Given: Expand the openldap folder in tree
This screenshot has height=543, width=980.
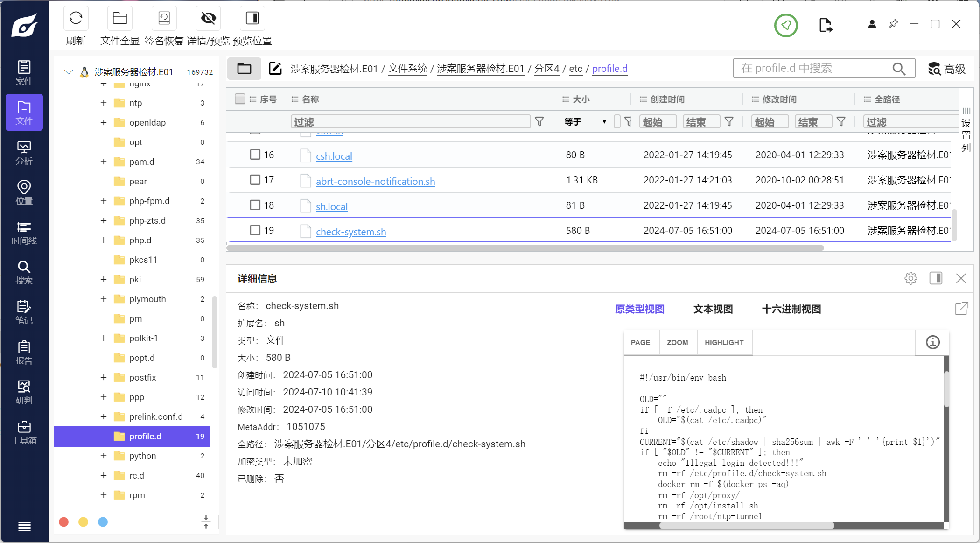Looking at the screenshot, I should (x=104, y=122).
